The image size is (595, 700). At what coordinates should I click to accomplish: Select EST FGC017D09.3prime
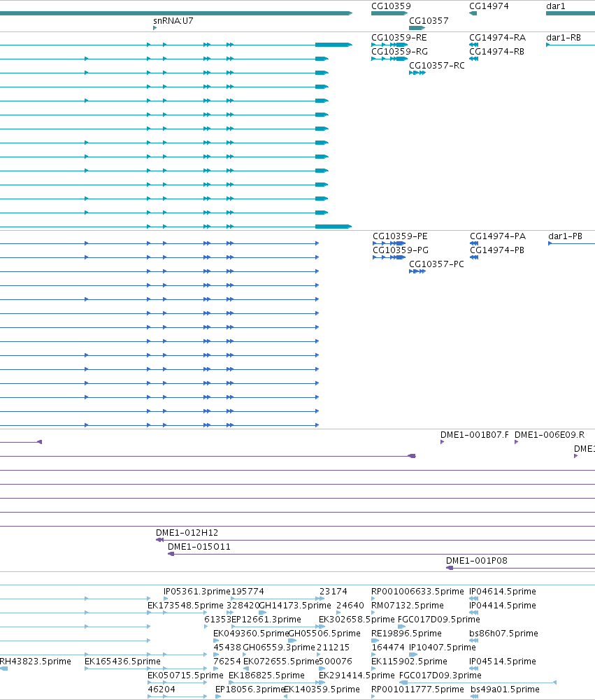tap(440, 676)
